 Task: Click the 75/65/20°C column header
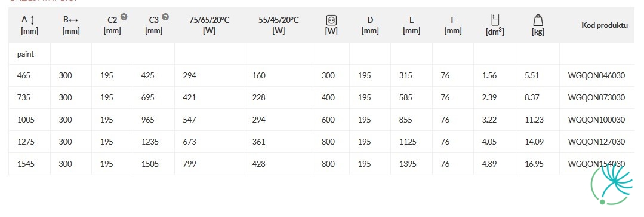tap(209, 26)
